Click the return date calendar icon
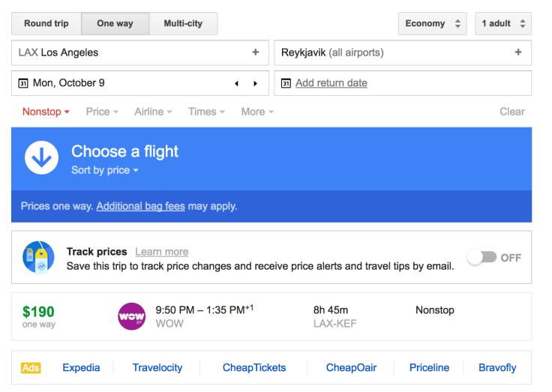The image size is (552, 392). tap(285, 83)
